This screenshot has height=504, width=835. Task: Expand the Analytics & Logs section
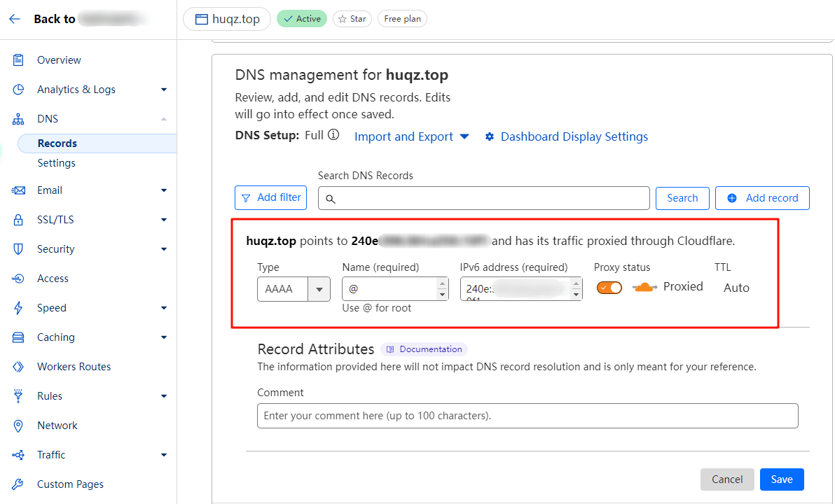pyautogui.click(x=163, y=90)
